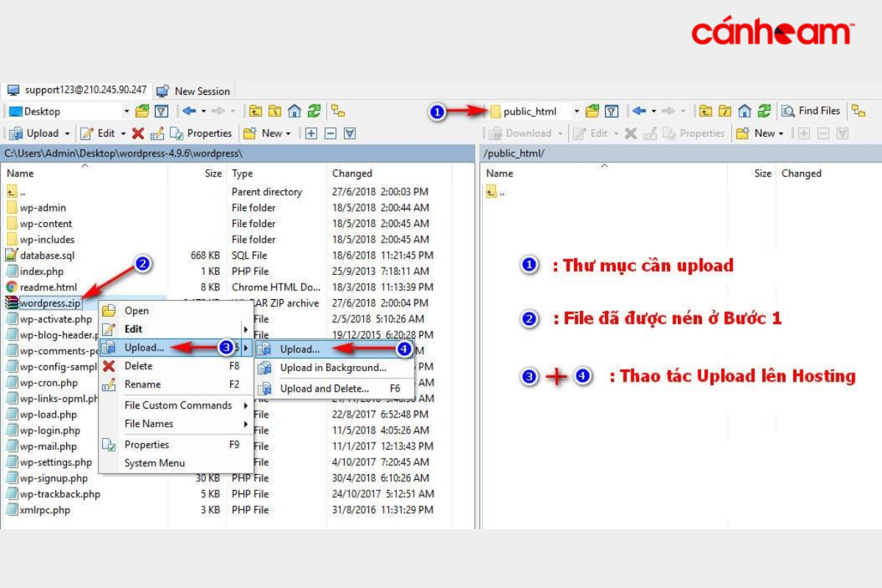Click the New button in the remote toolbar

tap(756, 133)
